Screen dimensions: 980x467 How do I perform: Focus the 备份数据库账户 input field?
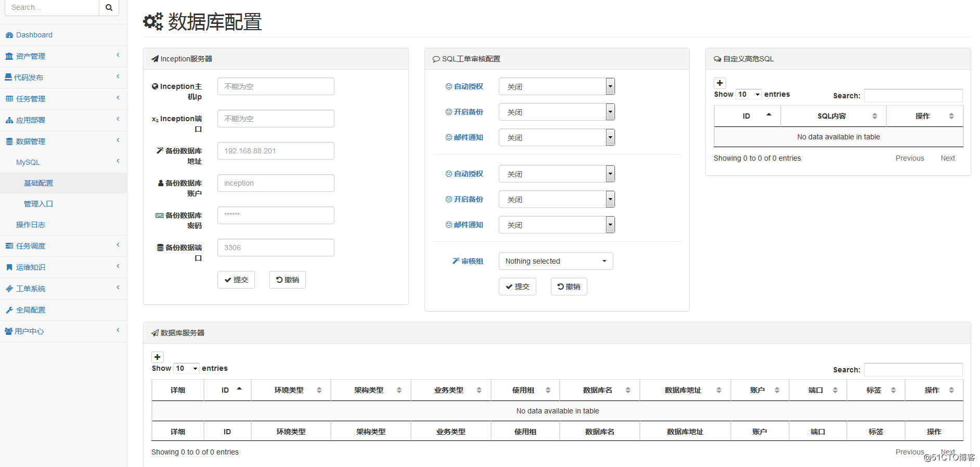276,183
